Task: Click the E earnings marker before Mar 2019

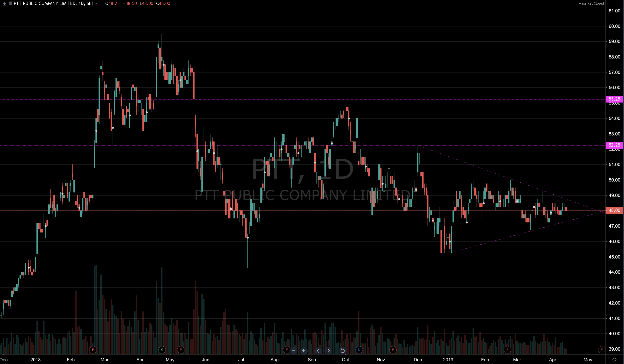Action: pyautogui.click(x=507, y=350)
